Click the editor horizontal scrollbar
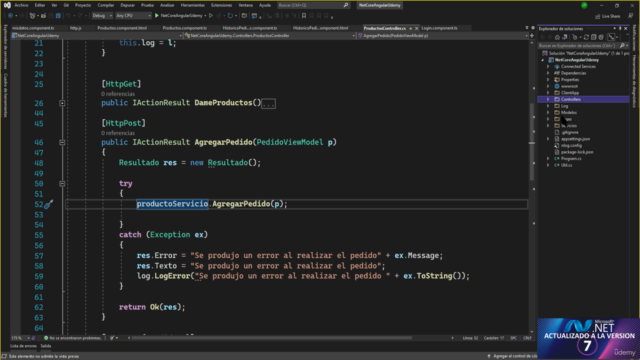Screen dimensions: 640x360 [x=290, y=338]
